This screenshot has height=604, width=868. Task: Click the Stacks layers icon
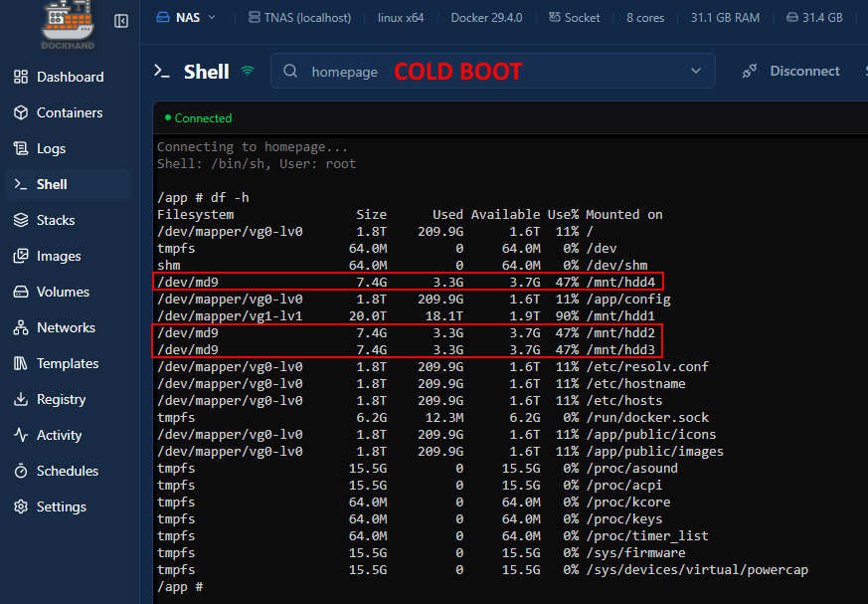pos(21,220)
